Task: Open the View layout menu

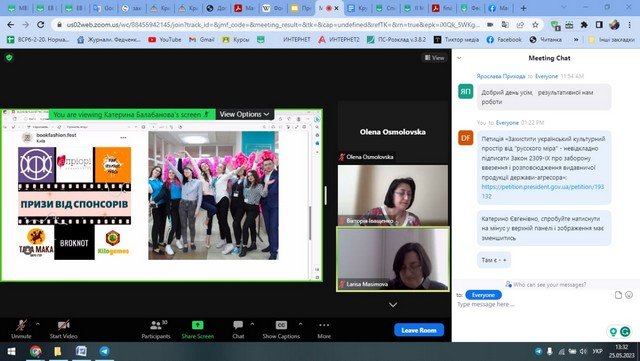Action: pyautogui.click(x=434, y=58)
